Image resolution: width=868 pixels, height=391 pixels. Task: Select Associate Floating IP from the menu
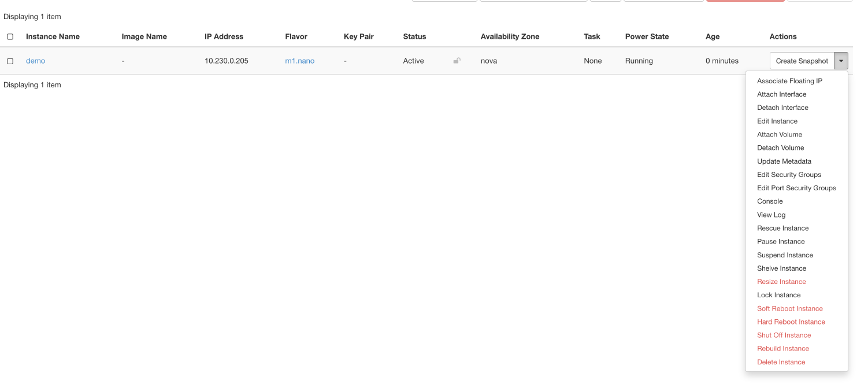[789, 81]
